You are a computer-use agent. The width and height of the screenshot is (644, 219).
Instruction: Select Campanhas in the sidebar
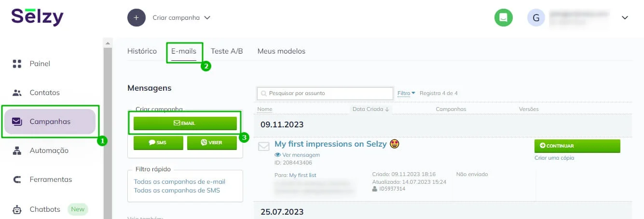tap(50, 122)
